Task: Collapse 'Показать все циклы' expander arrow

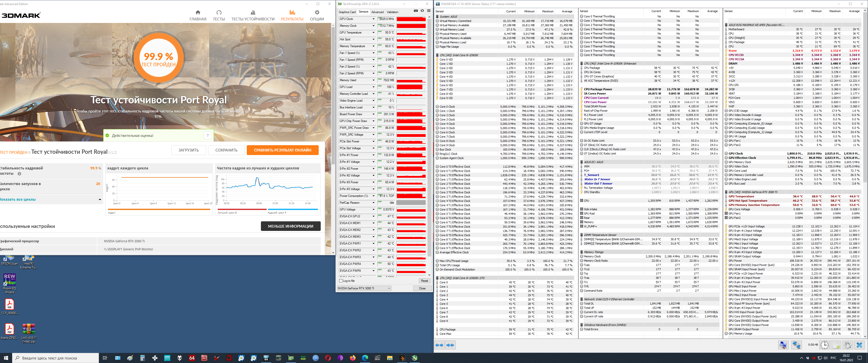Action: (x=100, y=200)
